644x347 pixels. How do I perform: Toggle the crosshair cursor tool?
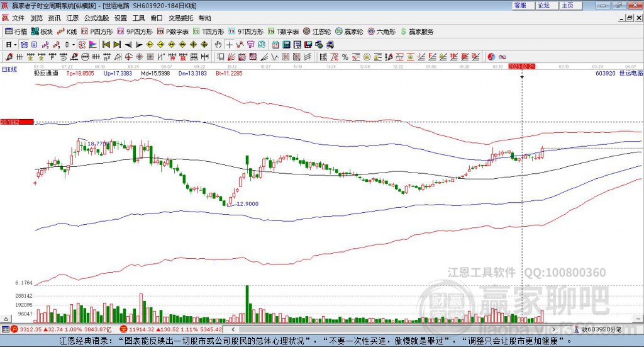[229, 45]
